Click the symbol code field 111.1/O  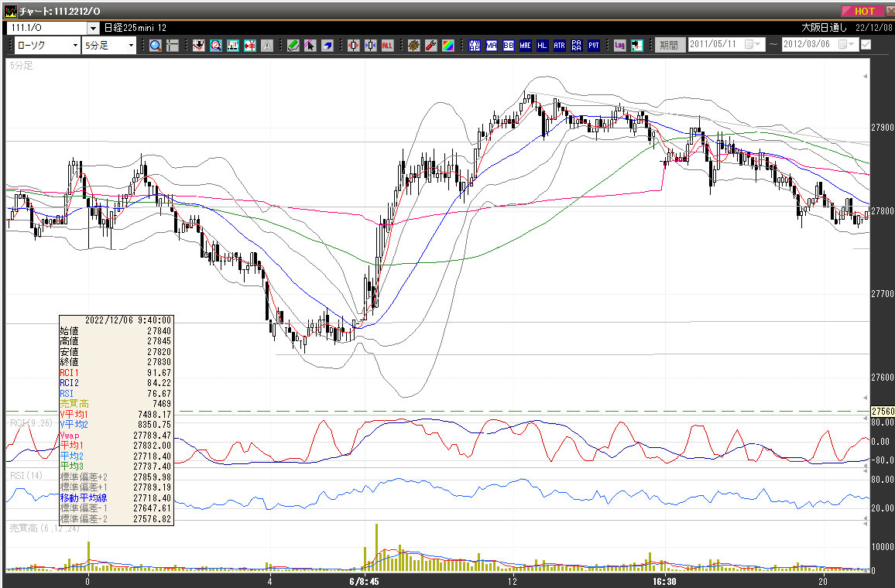tap(47, 28)
